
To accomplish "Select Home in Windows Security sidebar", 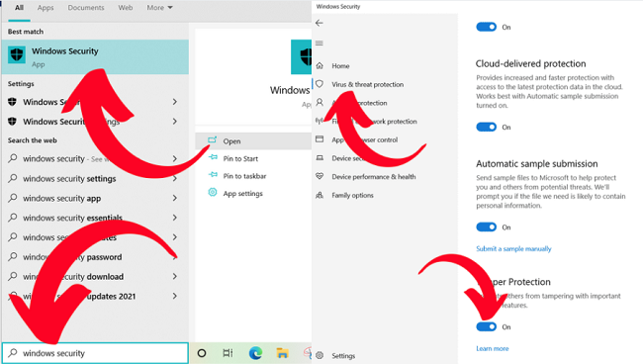I will pyautogui.click(x=340, y=66).
